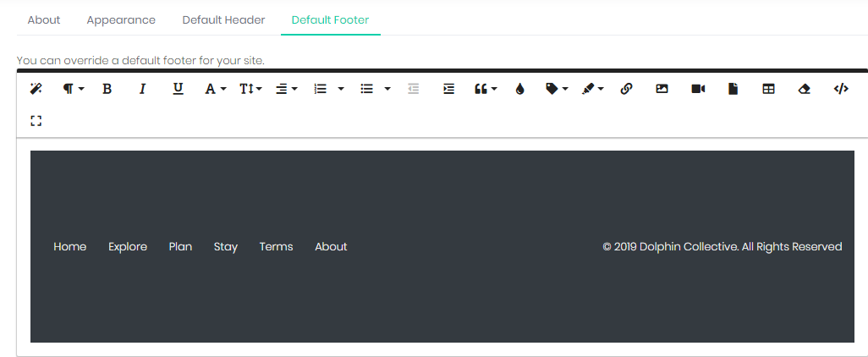Viewport: 868px width, 357px height.
Task: Expand unordered list style options arrow
Action: click(387, 89)
